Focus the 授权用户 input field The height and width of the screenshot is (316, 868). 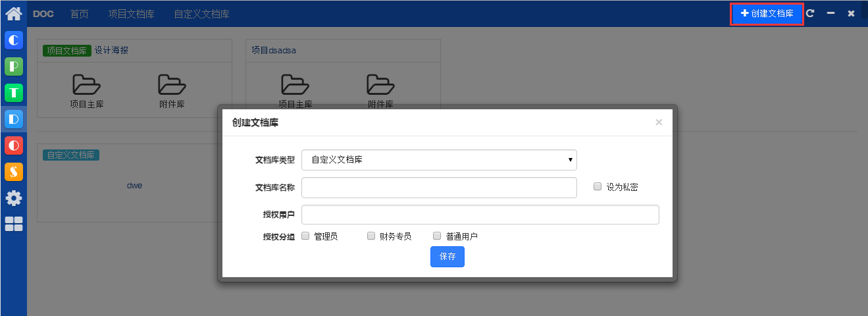coord(480,215)
